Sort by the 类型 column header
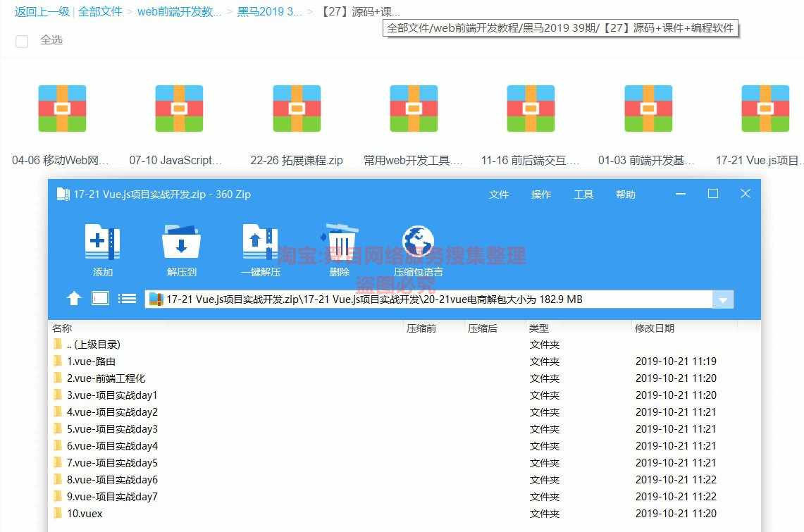 point(539,328)
